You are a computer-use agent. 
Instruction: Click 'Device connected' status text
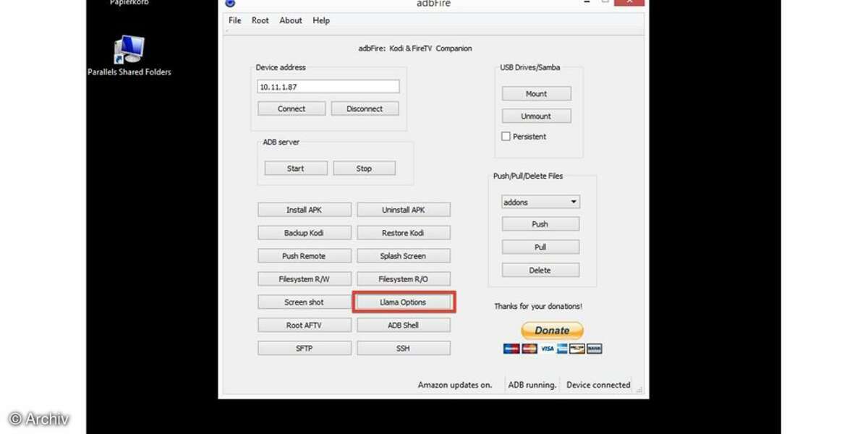tap(598, 385)
